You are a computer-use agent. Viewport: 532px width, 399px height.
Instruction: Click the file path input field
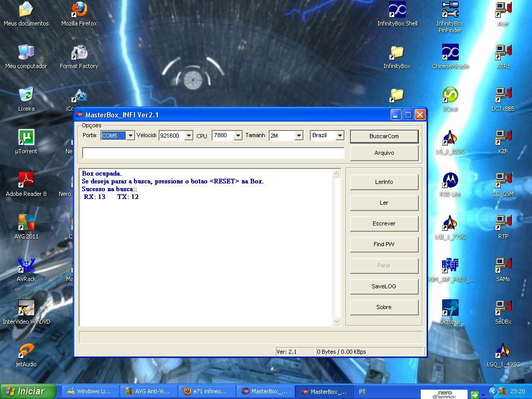[x=213, y=153]
